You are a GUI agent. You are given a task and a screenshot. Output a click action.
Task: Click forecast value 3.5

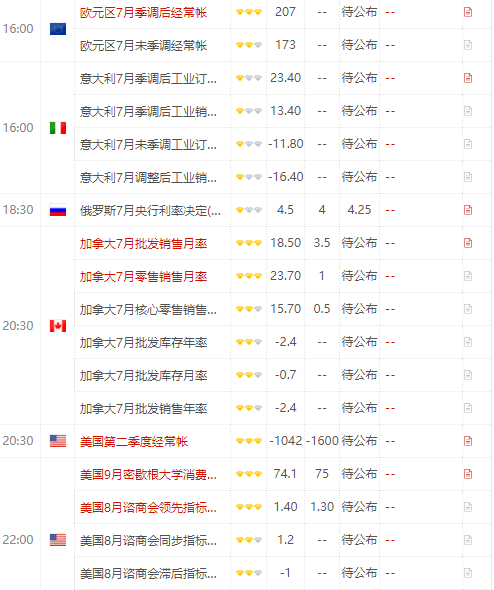[x=322, y=243]
